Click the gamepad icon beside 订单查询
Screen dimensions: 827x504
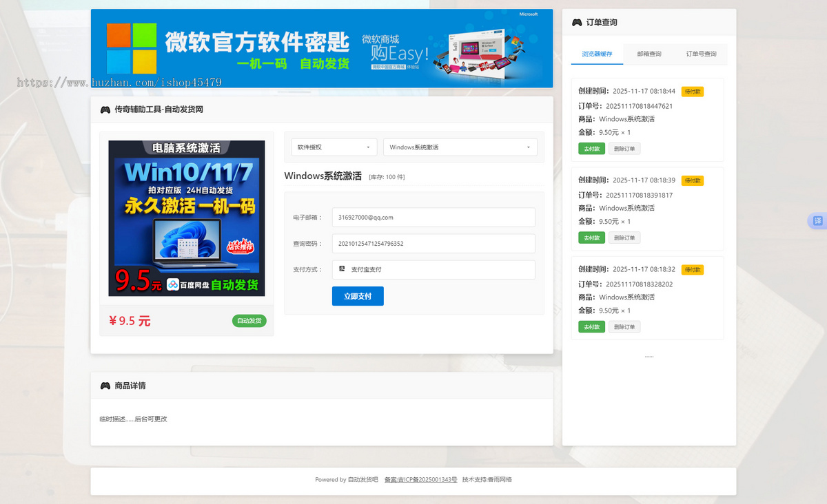pyautogui.click(x=577, y=23)
